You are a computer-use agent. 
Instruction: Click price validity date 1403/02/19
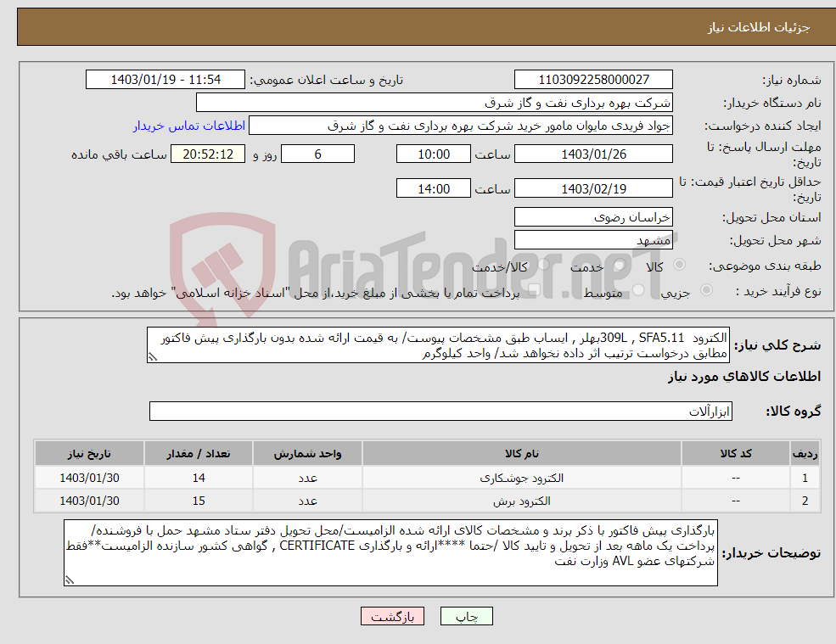(x=593, y=188)
